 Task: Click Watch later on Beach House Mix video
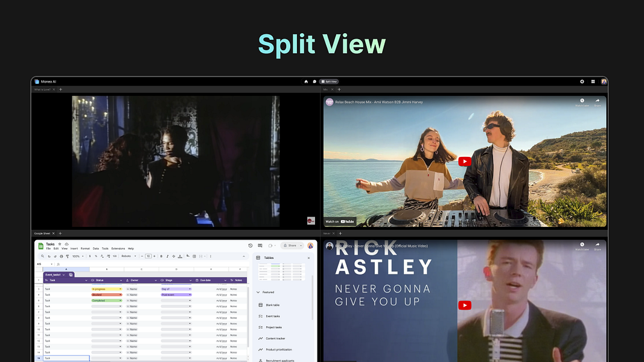[x=582, y=102]
